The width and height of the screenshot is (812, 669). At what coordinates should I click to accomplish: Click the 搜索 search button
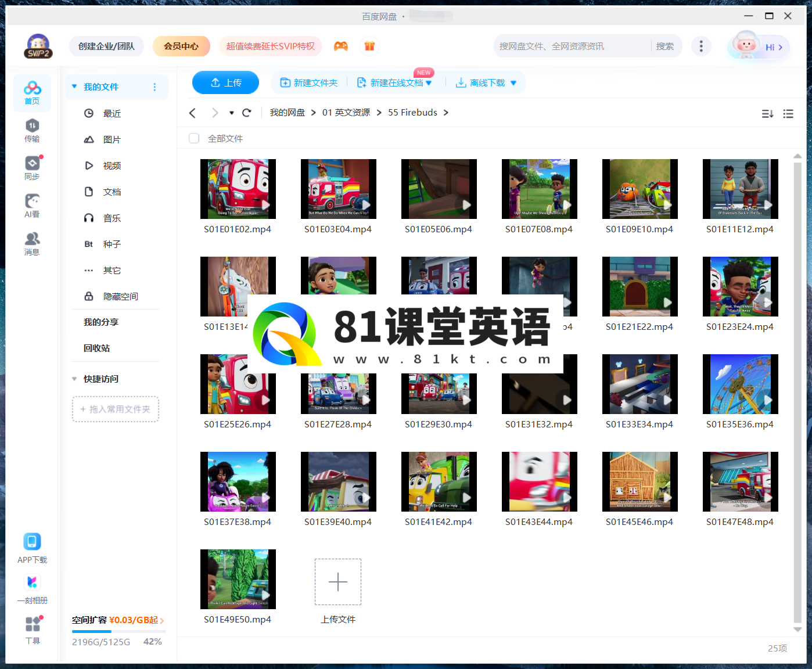665,46
